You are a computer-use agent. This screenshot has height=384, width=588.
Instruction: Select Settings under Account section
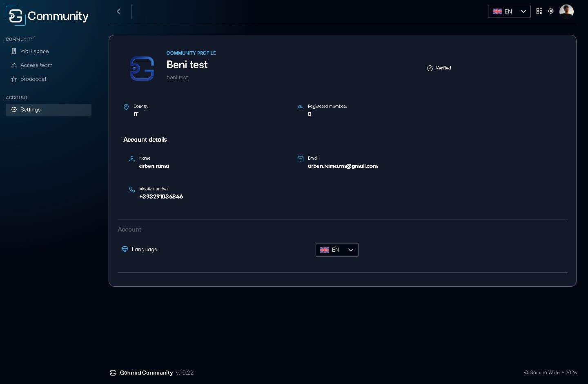pyautogui.click(x=49, y=109)
